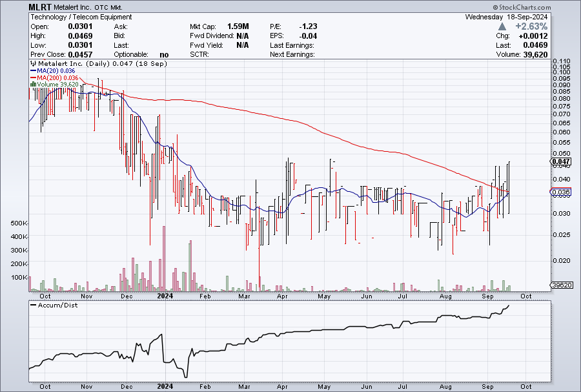The height and width of the screenshot is (392, 581).
Task: Click the Oct label at price chart right end
Action: [525, 296]
